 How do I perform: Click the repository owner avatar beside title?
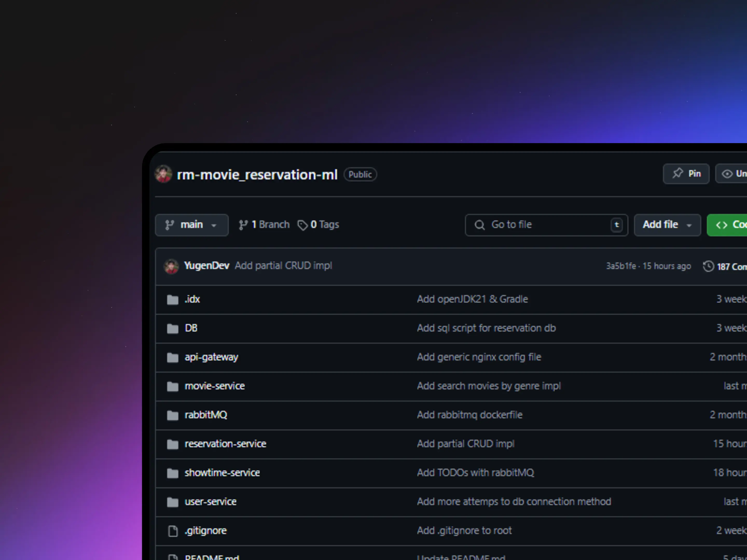163,174
